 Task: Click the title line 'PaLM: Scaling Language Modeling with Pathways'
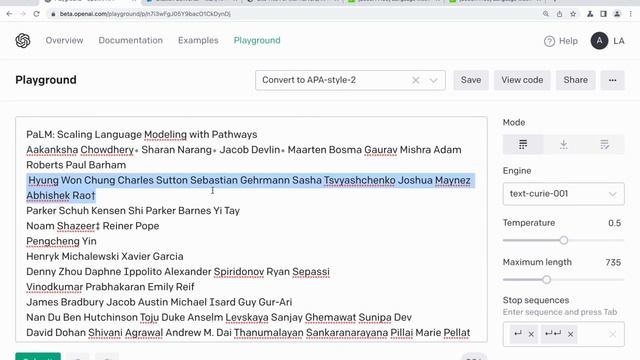[x=142, y=134]
